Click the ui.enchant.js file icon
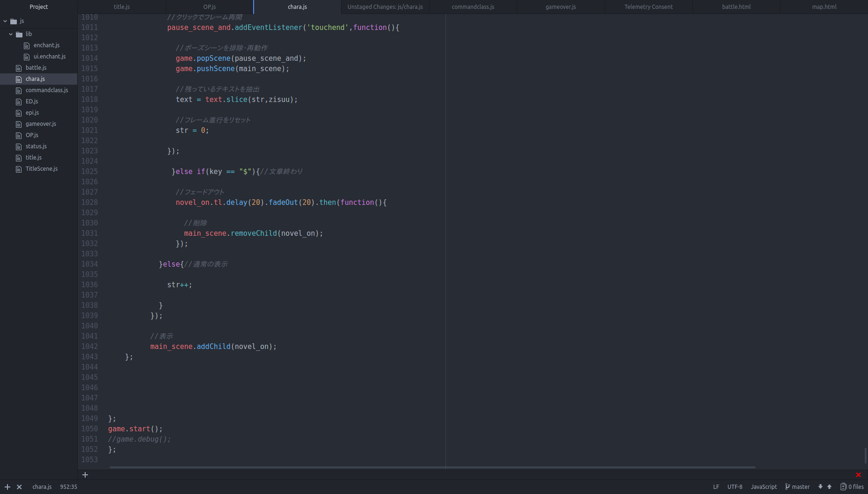The image size is (868, 494). click(27, 57)
